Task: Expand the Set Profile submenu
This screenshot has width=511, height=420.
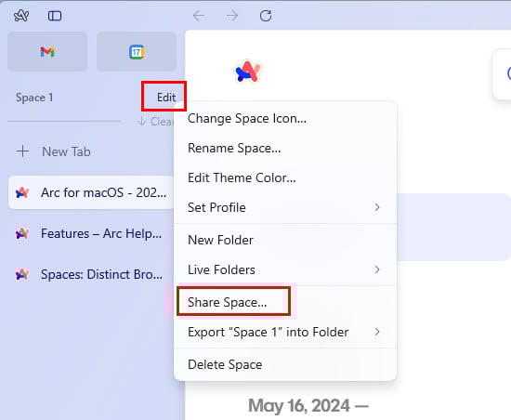Action: click(x=285, y=207)
